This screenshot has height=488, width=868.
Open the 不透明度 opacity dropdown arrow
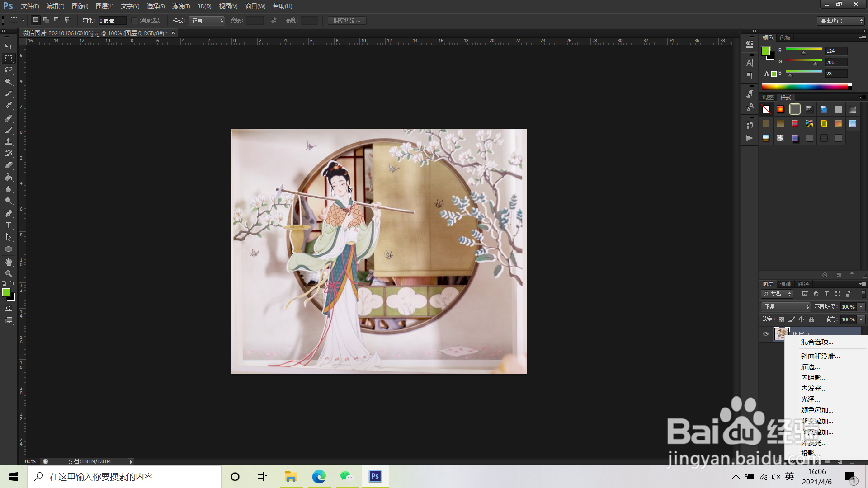(861, 307)
